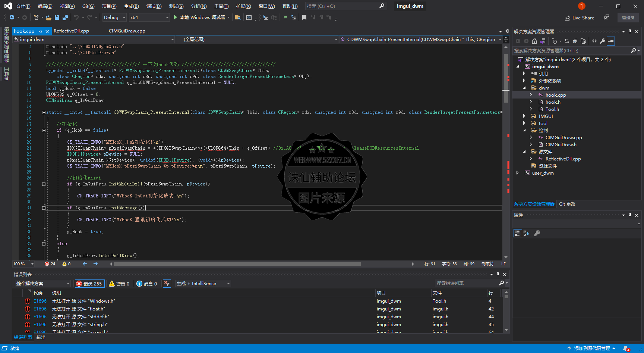
Task: Click the view code icon in Solution Explorer
Action: tap(594, 41)
